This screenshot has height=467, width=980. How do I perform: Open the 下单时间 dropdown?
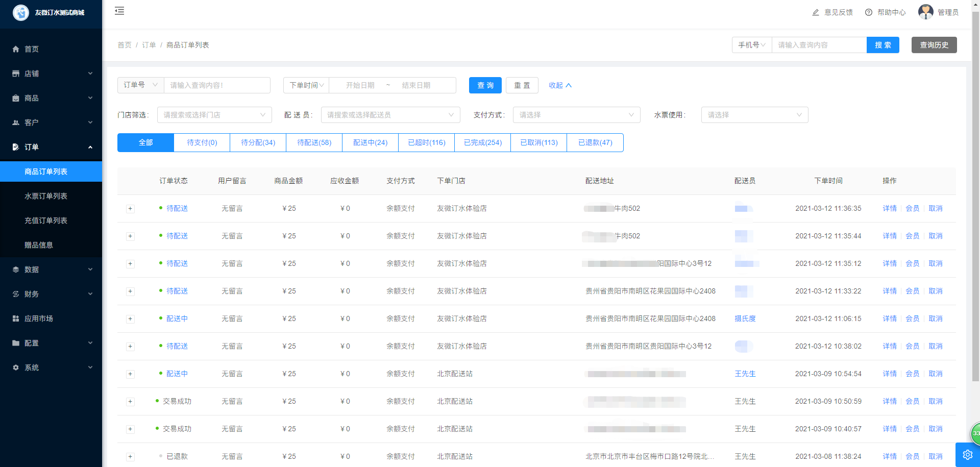point(306,85)
